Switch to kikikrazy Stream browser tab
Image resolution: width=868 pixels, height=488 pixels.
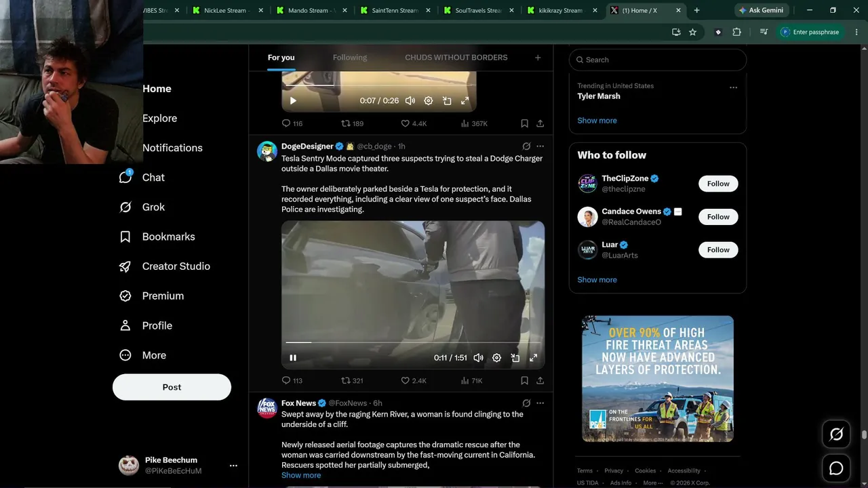pos(562,10)
